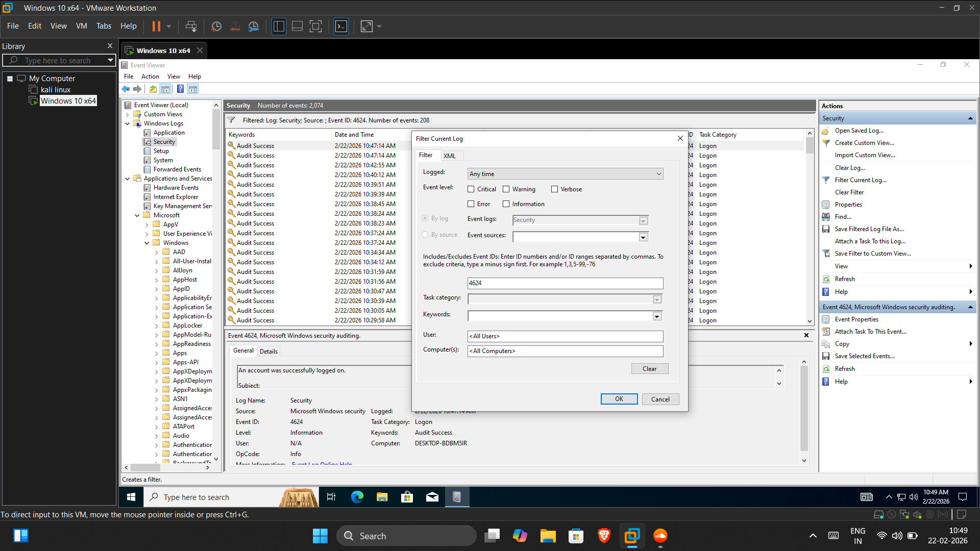Enable the Error event level checkbox
The image size is (980, 551).
coord(471,204)
